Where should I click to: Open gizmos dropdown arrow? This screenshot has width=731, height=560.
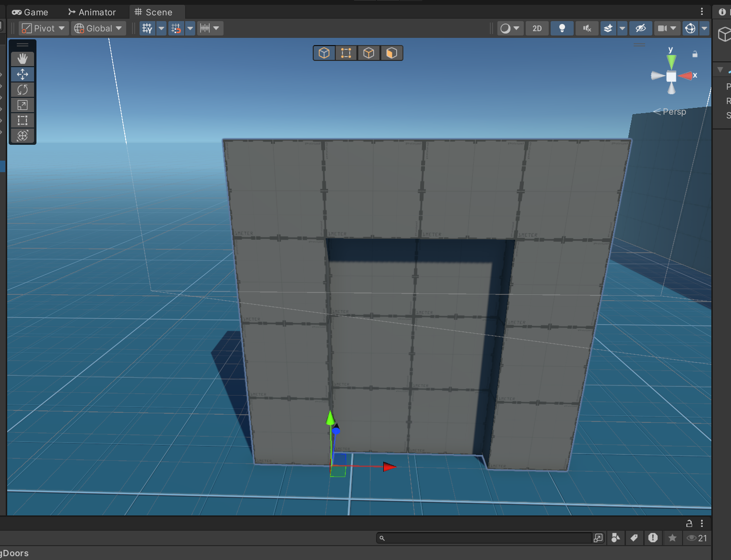pos(704,28)
